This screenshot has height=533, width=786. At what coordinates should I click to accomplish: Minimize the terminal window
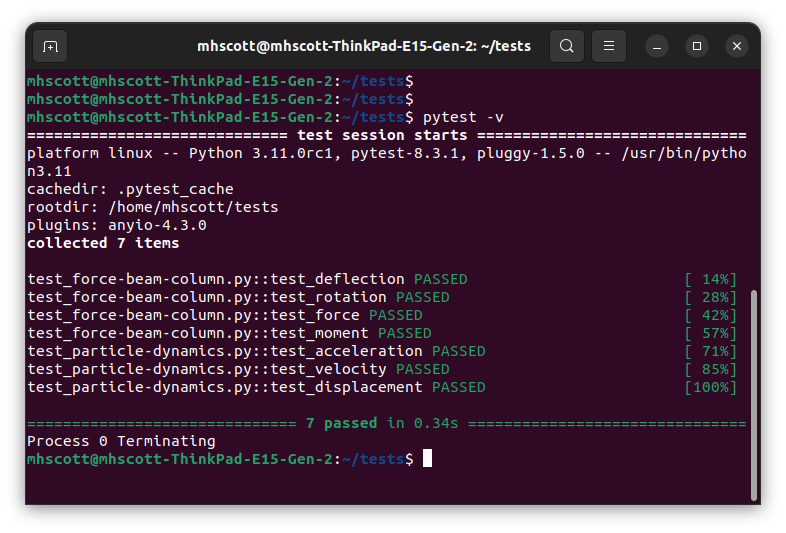(x=657, y=46)
